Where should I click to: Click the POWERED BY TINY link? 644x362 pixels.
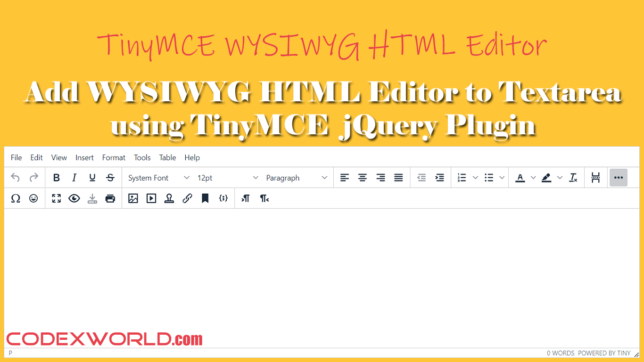(x=604, y=353)
